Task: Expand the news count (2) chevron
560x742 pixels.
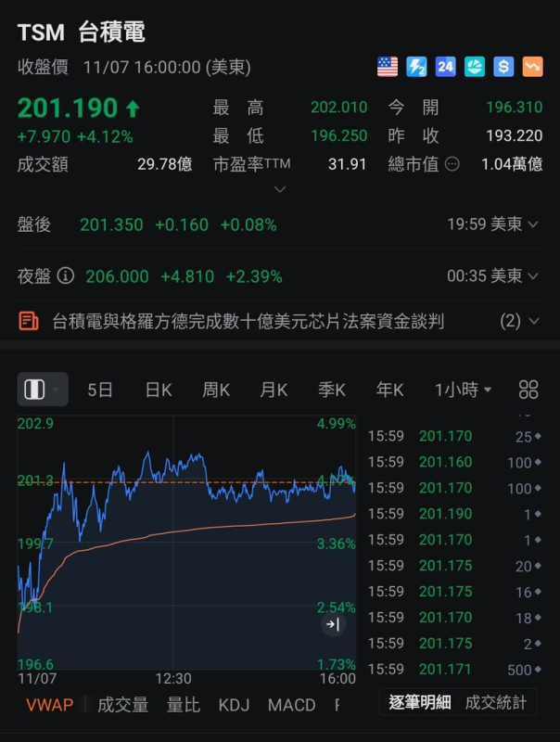Action: 534,321
